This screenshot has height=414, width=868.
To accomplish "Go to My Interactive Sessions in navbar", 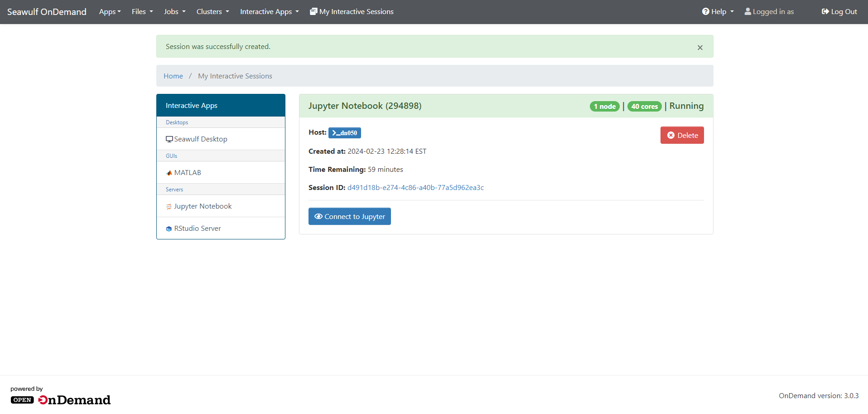I will tap(352, 12).
